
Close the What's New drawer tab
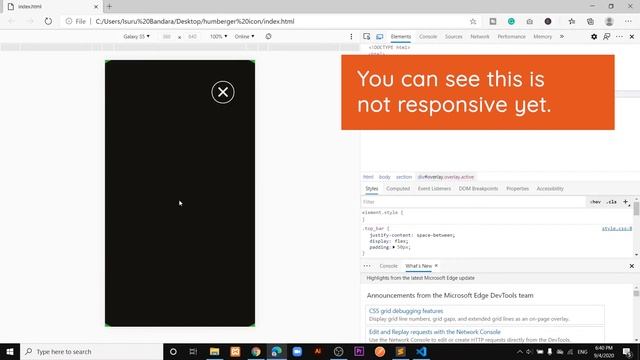[436, 266]
